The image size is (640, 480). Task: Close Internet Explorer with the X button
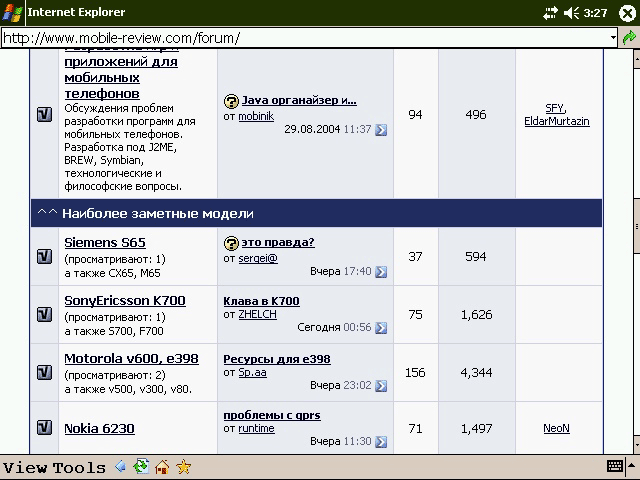coord(627,13)
